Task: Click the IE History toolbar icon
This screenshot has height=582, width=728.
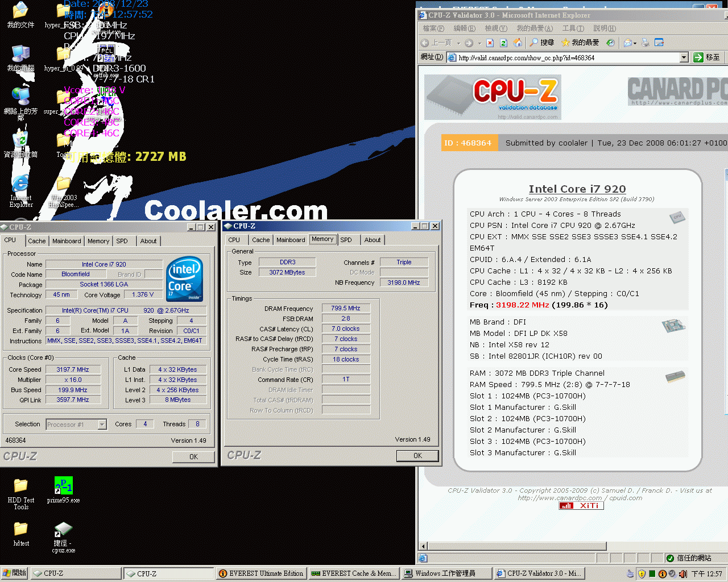Action: 610,43
